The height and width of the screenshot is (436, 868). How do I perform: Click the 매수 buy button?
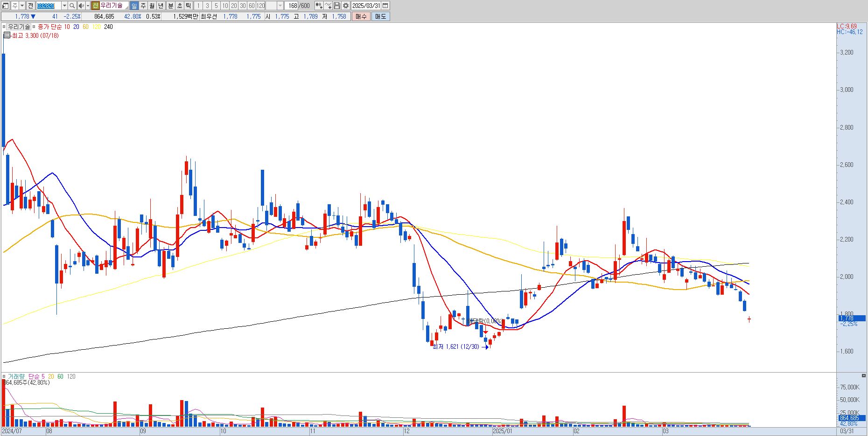pyautogui.click(x=361, y=16)
